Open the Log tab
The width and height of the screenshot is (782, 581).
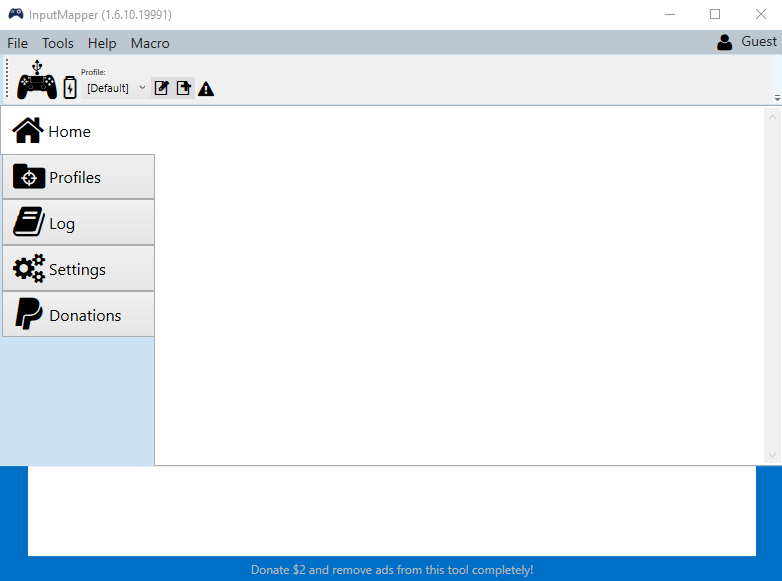pyautogui.click(x=78, y=223)
